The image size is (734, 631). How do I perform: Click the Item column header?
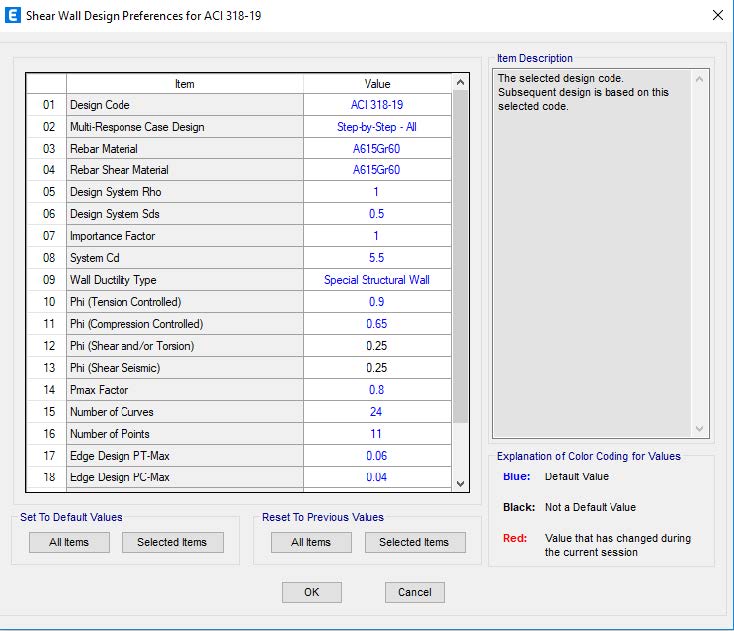tap(185, 84)
